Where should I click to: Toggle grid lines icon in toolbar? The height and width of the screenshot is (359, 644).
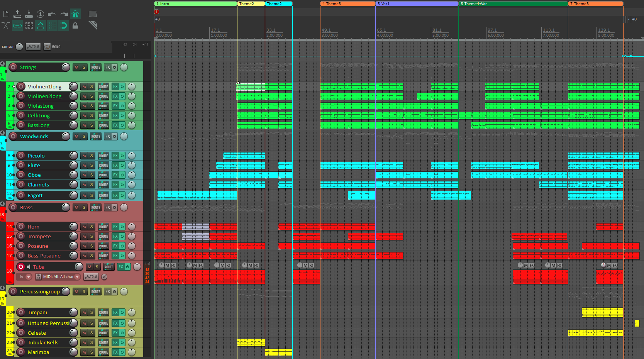[52, 26]
